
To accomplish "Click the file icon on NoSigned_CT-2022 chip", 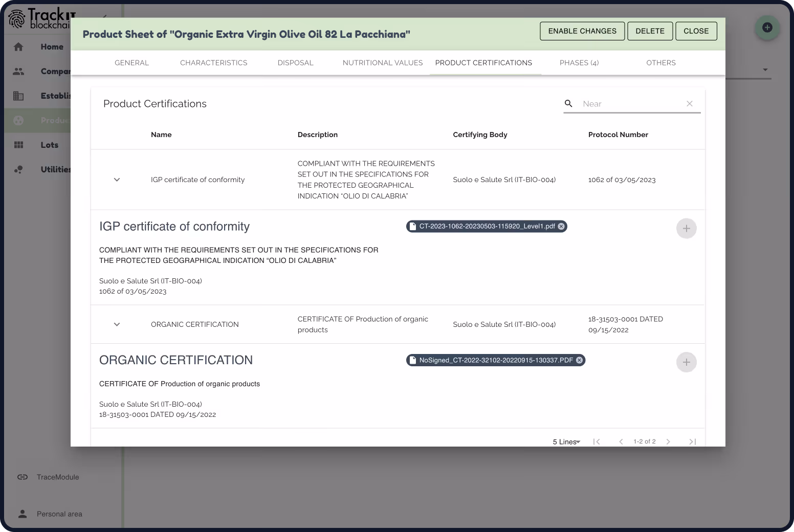I will [413, 360].
